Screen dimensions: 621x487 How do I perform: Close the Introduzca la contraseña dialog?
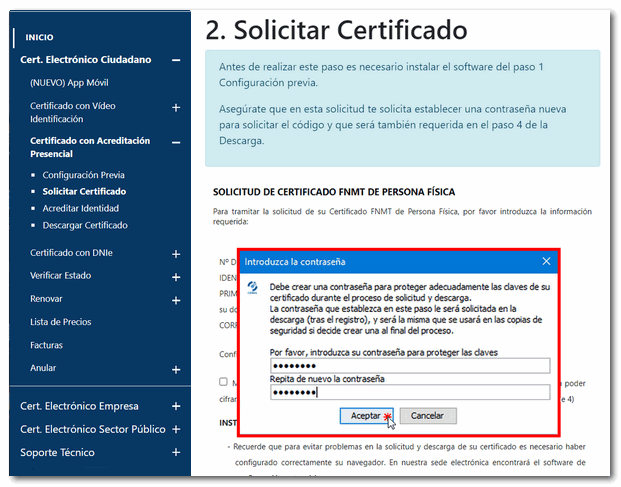pyautogui.click(x=546, y=262)
